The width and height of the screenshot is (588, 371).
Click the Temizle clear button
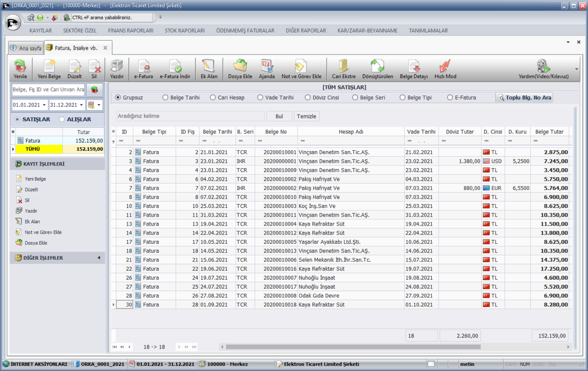click(306, 116)
